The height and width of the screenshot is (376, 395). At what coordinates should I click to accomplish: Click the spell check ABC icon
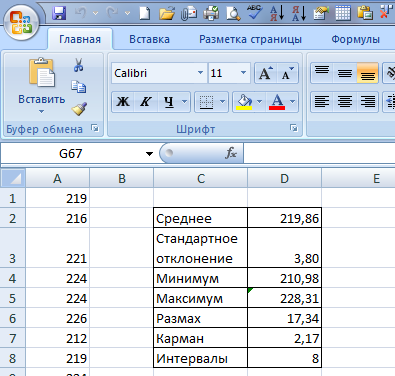[x=254, y=12]
